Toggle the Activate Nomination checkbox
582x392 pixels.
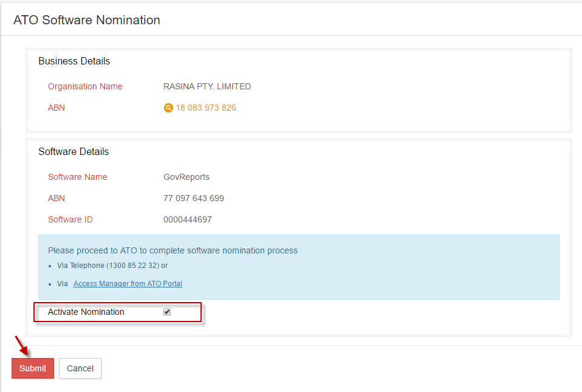pyautogui.click(x=167, y=312)
